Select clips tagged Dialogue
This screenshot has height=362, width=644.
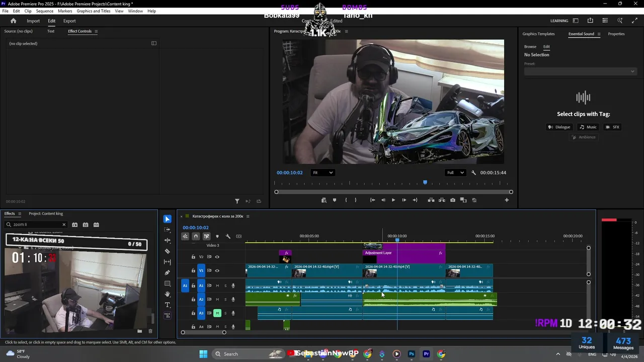pos(559,127)
